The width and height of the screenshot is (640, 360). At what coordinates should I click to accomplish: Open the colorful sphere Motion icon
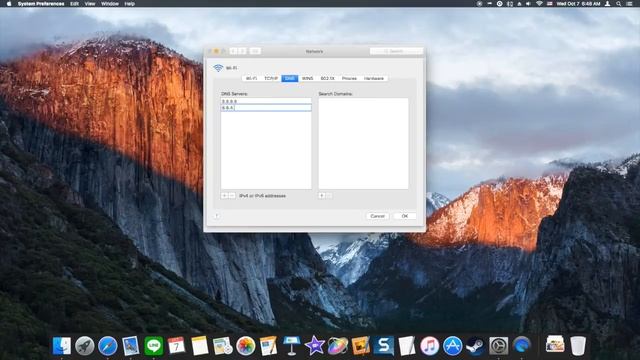coord(338,346)
